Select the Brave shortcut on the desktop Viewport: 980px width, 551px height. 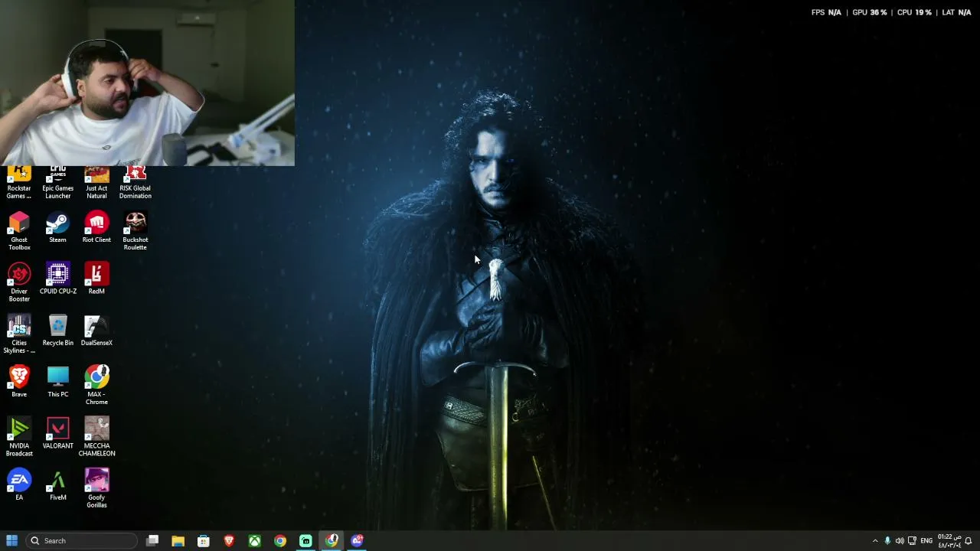(19, 381)
